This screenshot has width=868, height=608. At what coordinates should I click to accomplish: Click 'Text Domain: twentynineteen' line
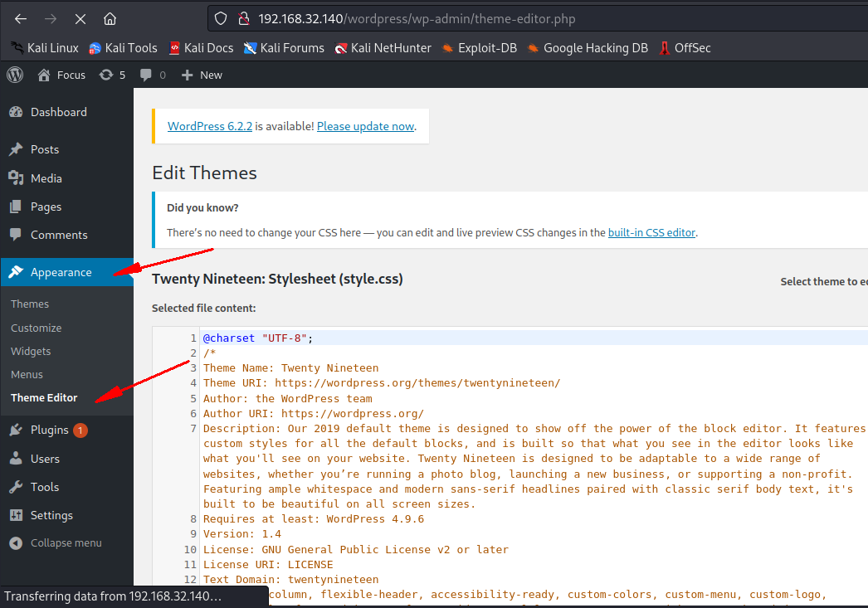(290, 579)
